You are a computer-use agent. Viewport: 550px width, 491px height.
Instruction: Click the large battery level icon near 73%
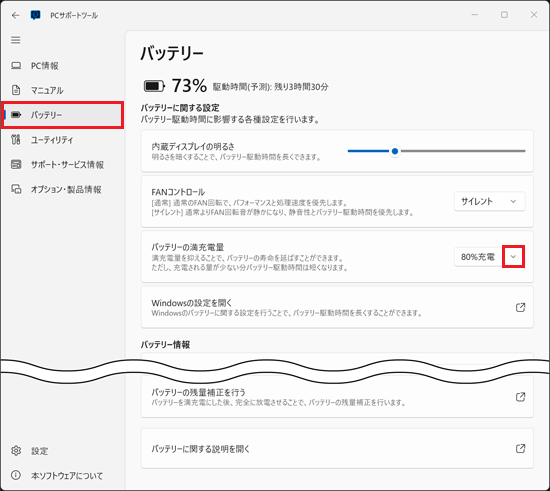click(154, 86)
